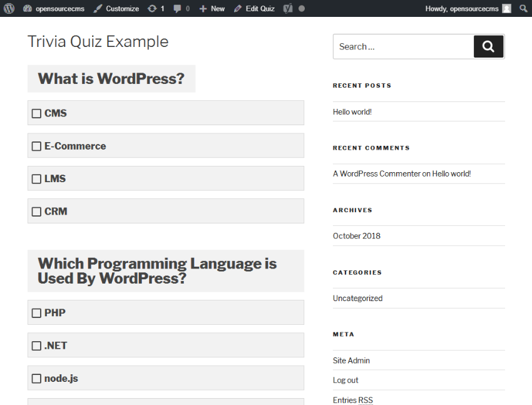Submit search with the sidebar magnifier button
Screen dimensions: 532x405
tap(489, 46)
